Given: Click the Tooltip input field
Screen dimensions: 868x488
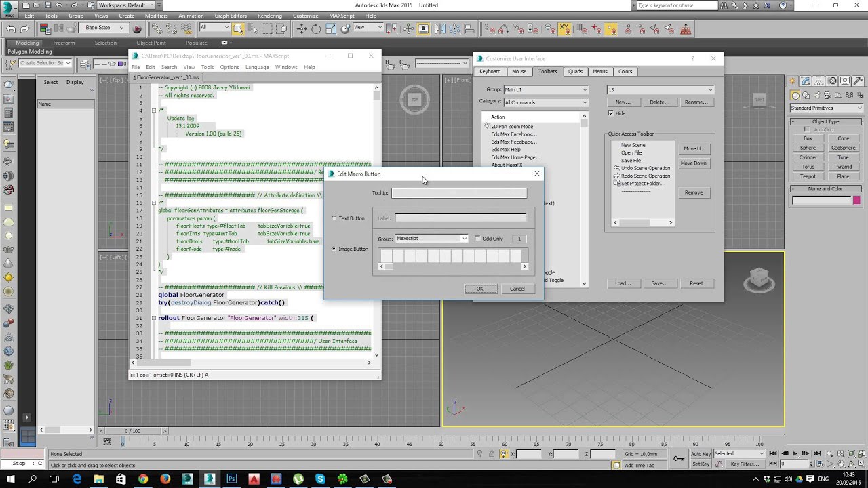Looking at the screenshot, I should (459, 193).
